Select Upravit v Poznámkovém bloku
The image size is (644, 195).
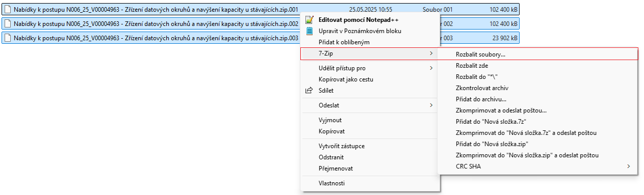pos(370,31)
